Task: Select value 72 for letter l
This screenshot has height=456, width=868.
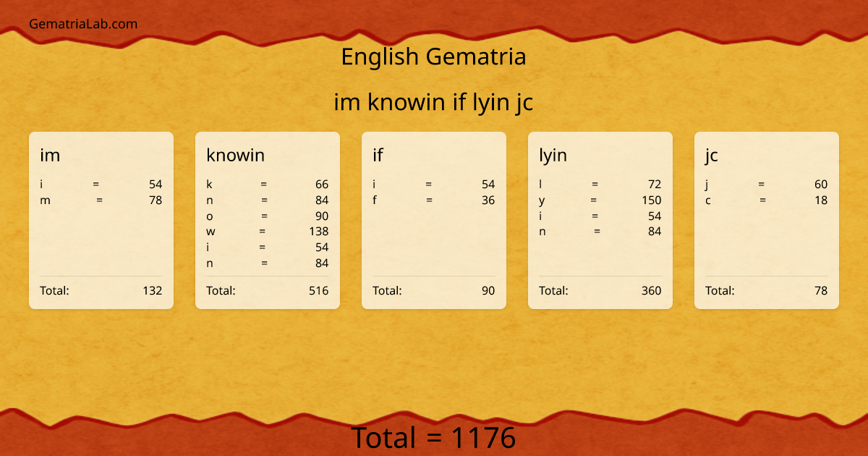Action: click(x=655, y=185)
